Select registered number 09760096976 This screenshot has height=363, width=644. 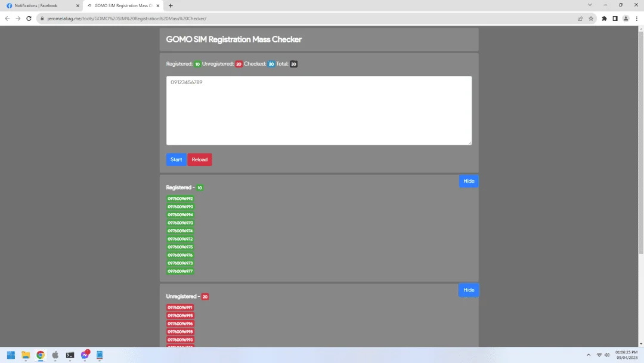pyautogui.click(x=180, y=255)
